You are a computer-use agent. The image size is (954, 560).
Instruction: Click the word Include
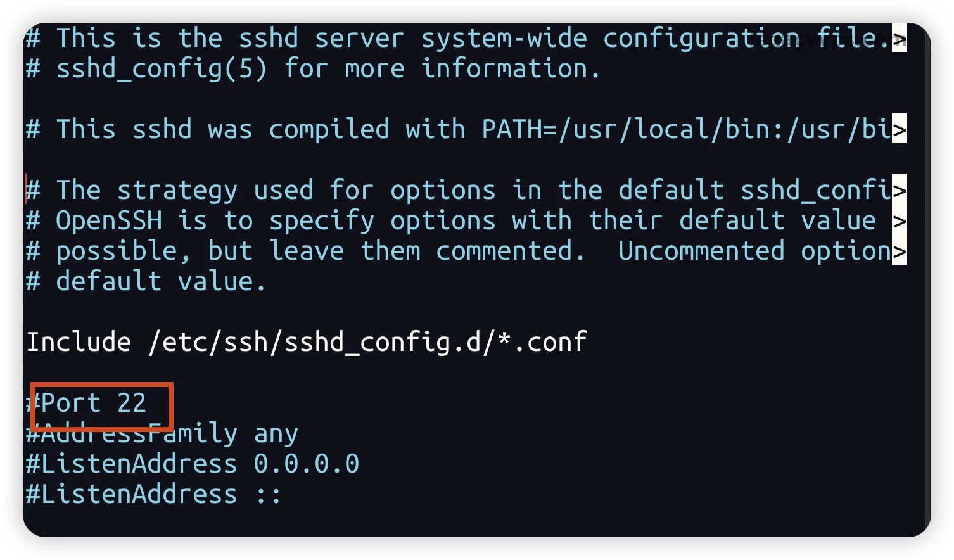(79, 343)
